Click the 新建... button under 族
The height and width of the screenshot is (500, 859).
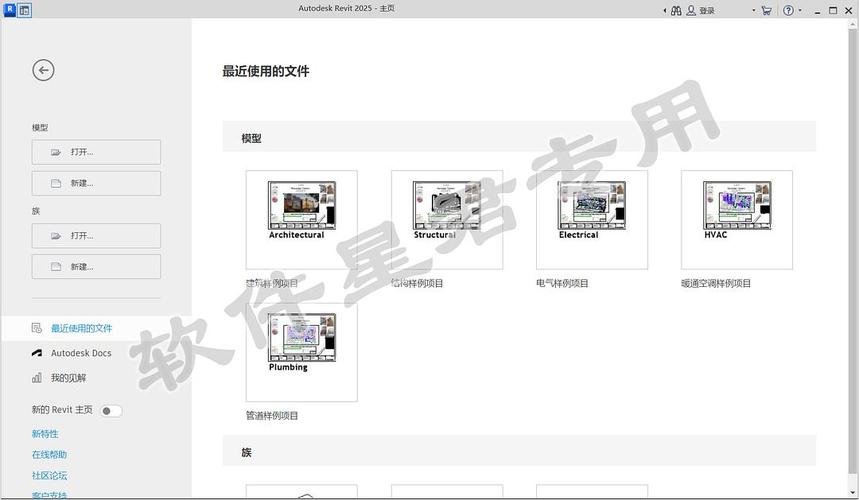[96, 267]
